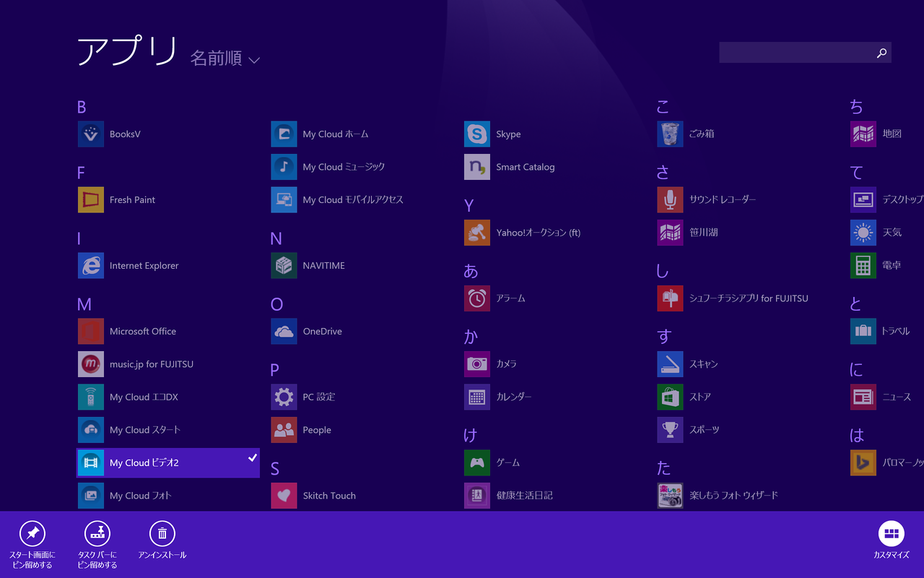Pin to Start screen with スタート画面にピン留めする
This screenshot has height=578, width=924.
32,534
